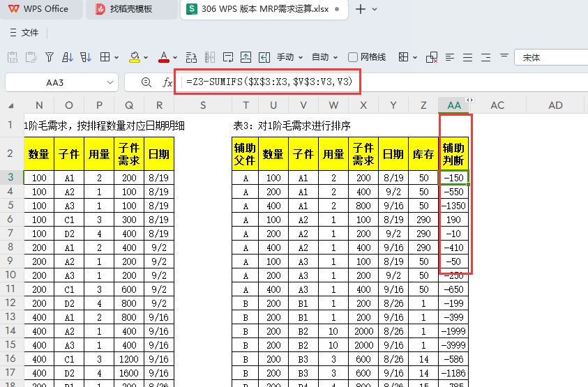Open the new tab dropdown chevron
This screenshot has height=387, width=588.
click(375, 9)
